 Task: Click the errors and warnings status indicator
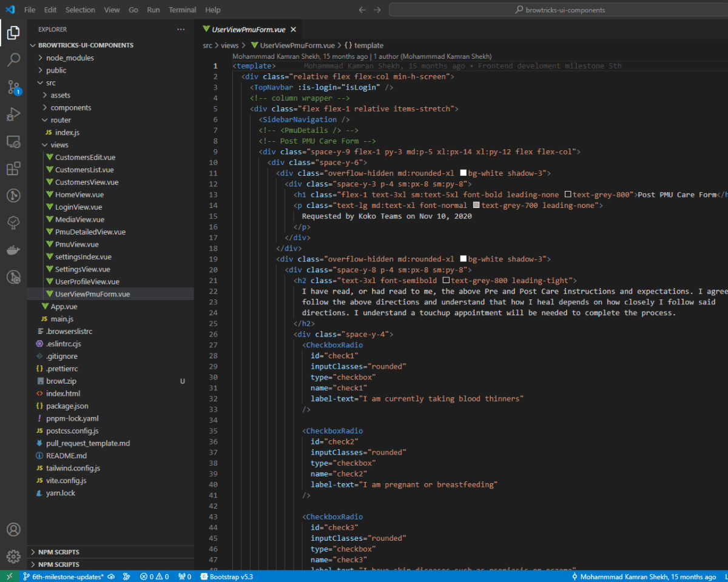point(154,577)
